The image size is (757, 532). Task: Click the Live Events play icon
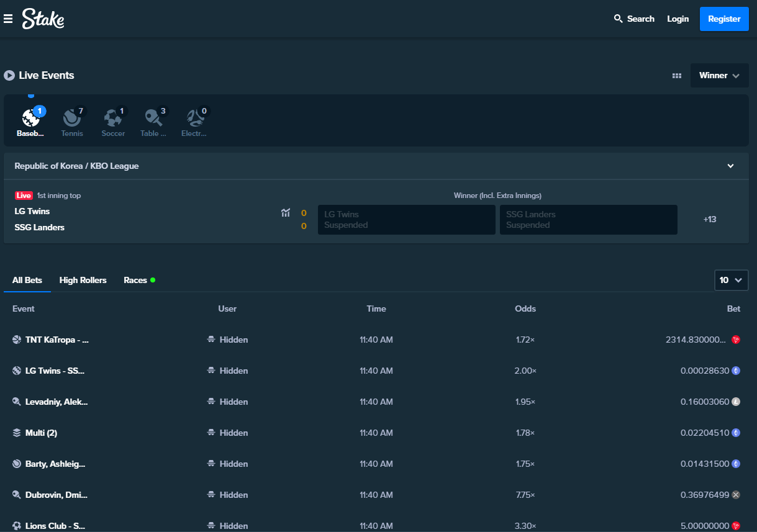point(9,75)
